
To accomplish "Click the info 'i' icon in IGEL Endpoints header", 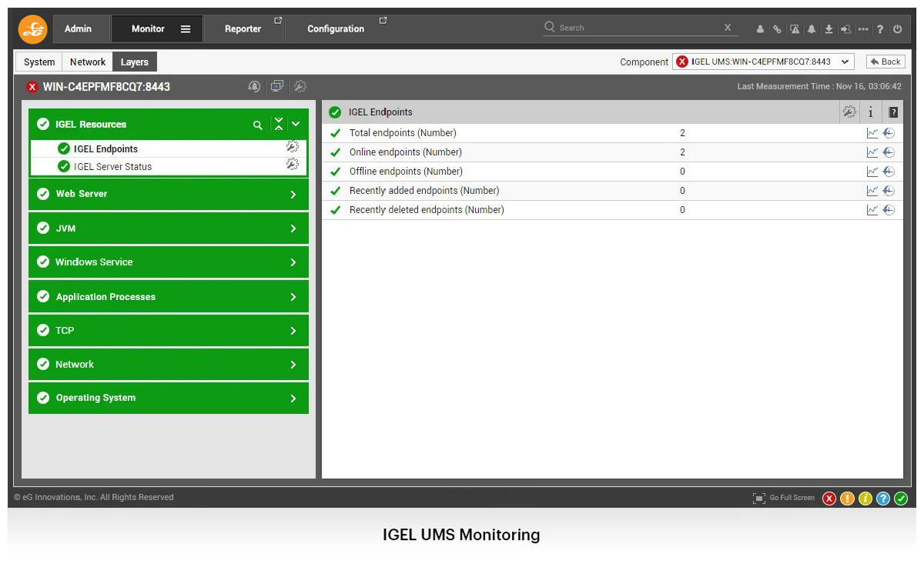I will pos(871,112).
